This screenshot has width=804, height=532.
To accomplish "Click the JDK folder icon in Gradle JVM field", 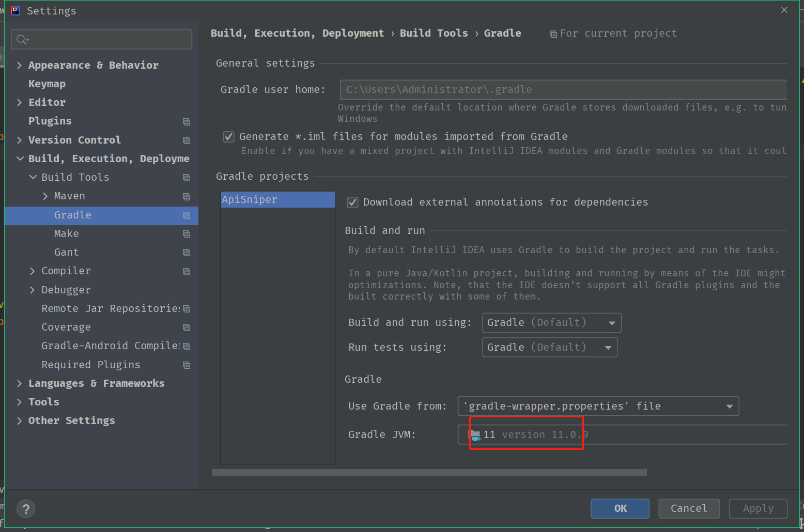I will 474,435.
